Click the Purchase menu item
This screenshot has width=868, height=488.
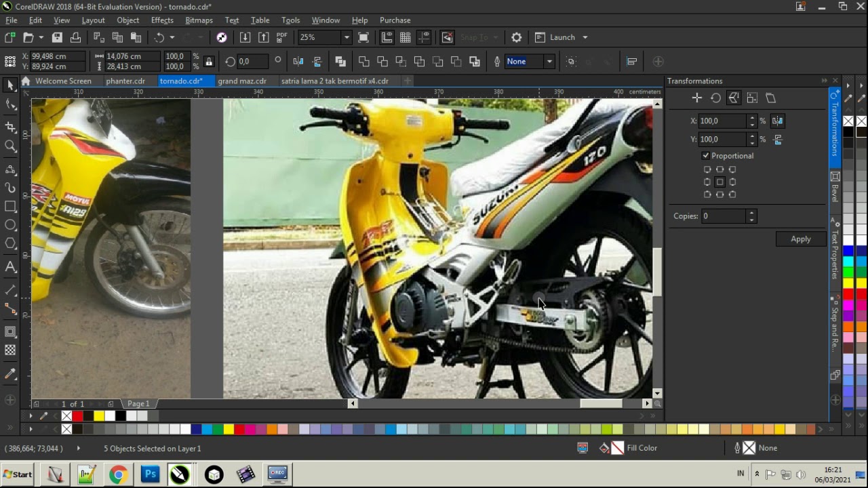point(395,20)
